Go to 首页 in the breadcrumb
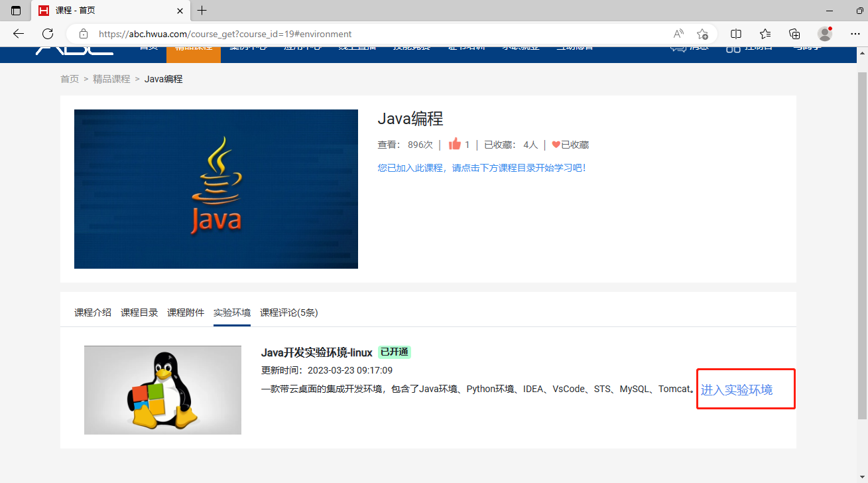868x483 pixels. [x=70, y=79]
